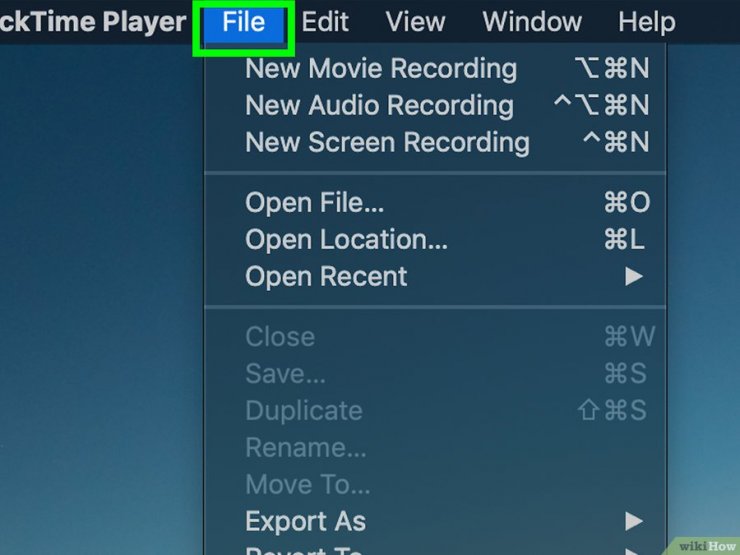Open the File menu in menu bar

tap(244, 22)
